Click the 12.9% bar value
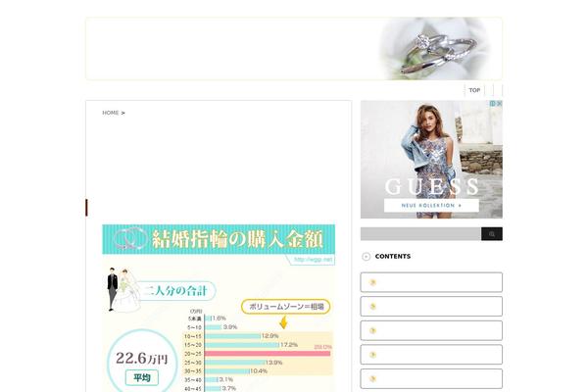The height and width of the screenshot is (392, 588). (270, 336)
